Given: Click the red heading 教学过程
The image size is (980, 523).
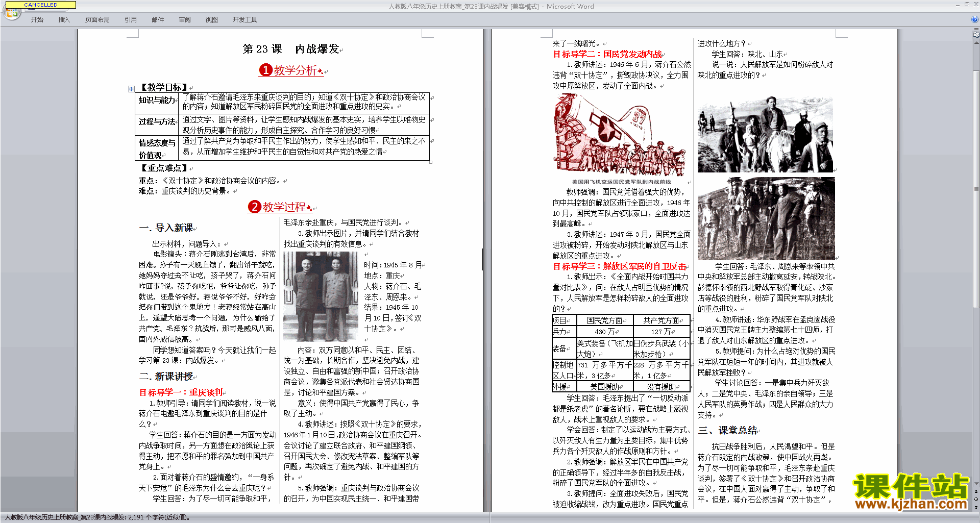Looking at the screenshot, I should click(x=284, y=207).
